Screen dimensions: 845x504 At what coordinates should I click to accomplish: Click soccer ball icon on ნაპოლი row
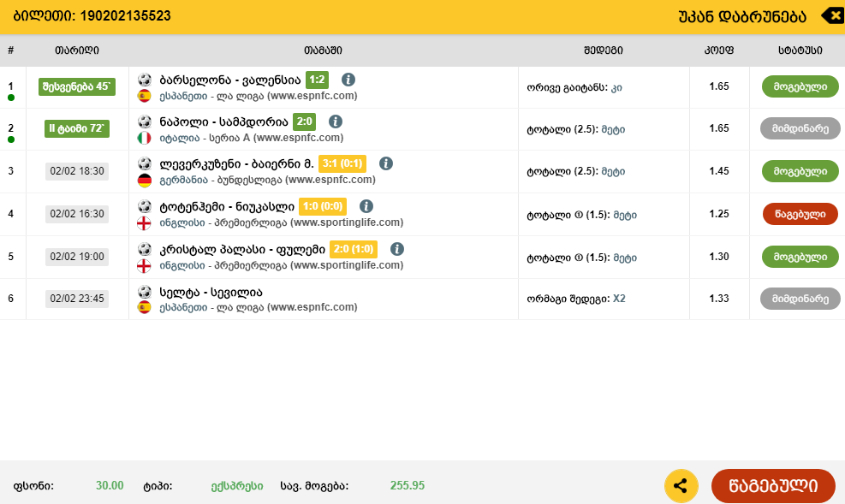coord(145,122)
